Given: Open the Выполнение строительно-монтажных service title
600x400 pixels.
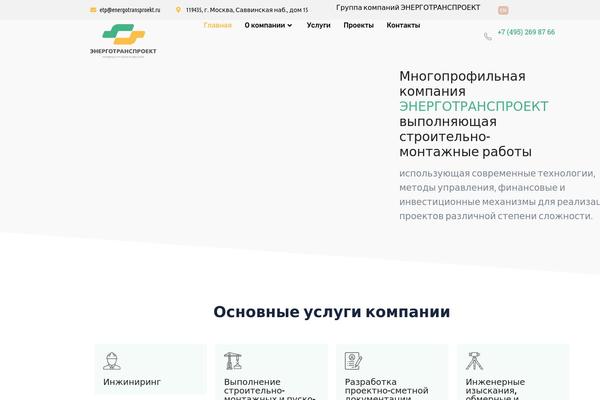Looking at the screenshot, I should tap(270, 390).
